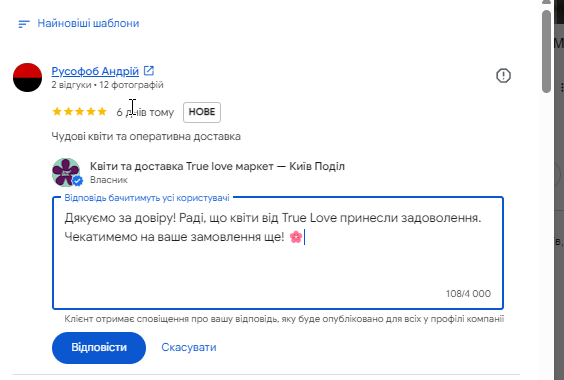The height and width of the screenshot is (380, 564).
Task: Click the external link icon beside reviewer name
Action: [x=149, y=71]
